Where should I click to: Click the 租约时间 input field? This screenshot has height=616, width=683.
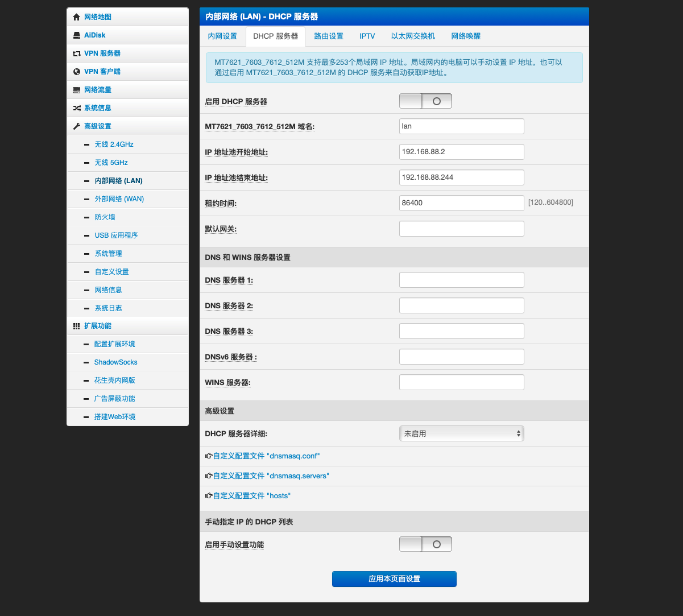coord(461,202)
